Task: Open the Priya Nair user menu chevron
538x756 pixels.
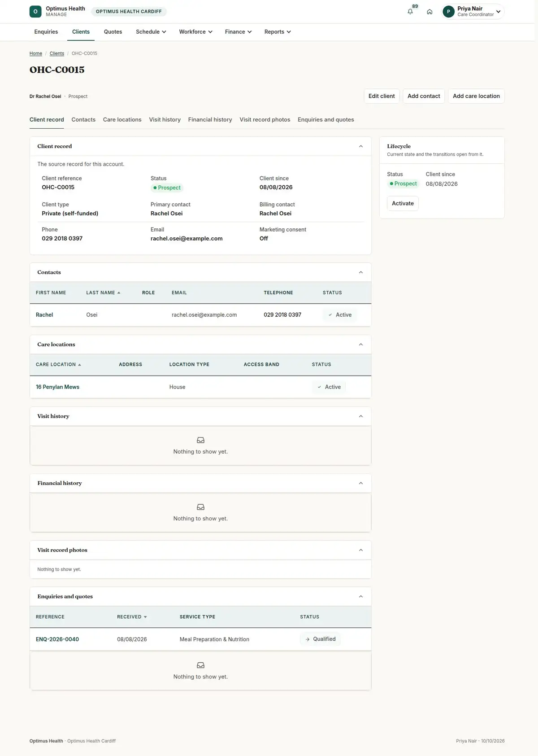Action: [498, 12]
